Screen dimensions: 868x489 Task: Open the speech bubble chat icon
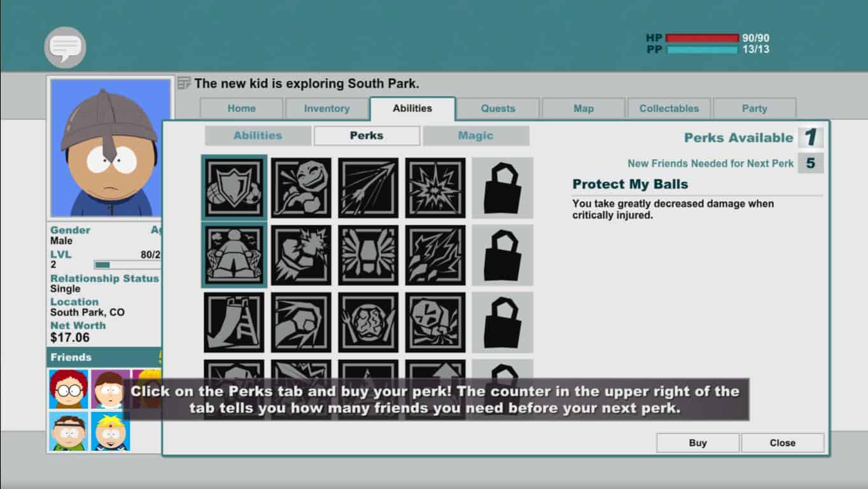65,47
